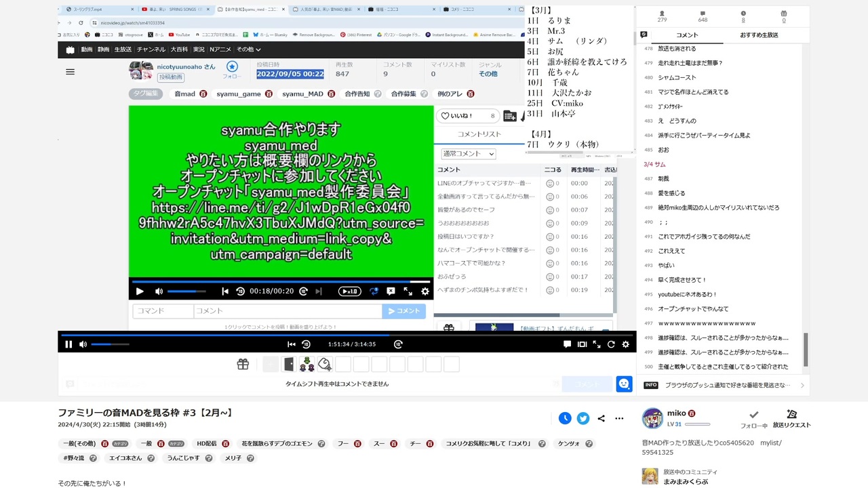Viewport: 868px width, 488px height.
Task: Share broadcast on Twitter
Action: coord(583,418)
